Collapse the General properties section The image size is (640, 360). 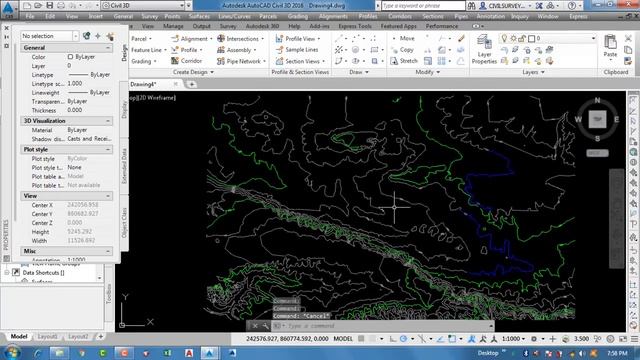(x=108, y=48)
